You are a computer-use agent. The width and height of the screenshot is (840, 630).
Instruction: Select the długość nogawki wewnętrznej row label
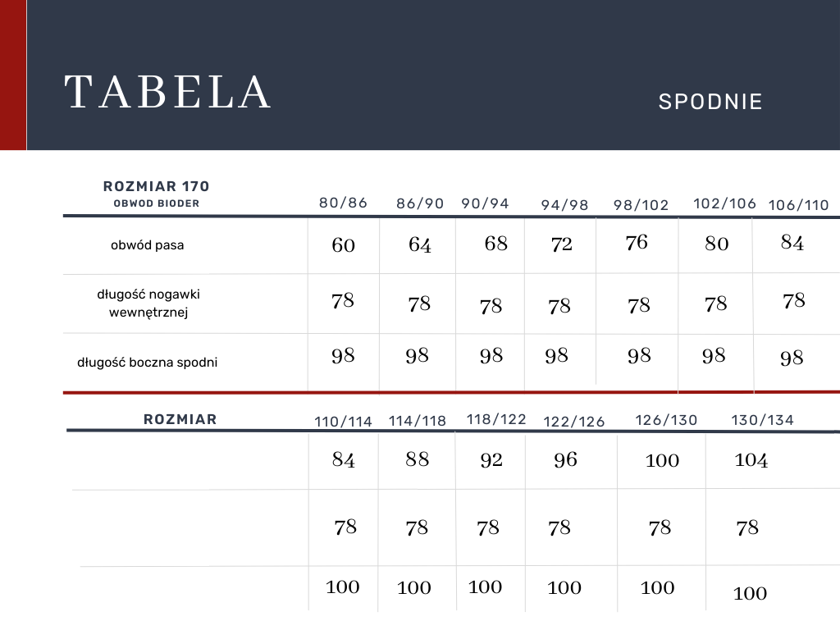point(148,303)
